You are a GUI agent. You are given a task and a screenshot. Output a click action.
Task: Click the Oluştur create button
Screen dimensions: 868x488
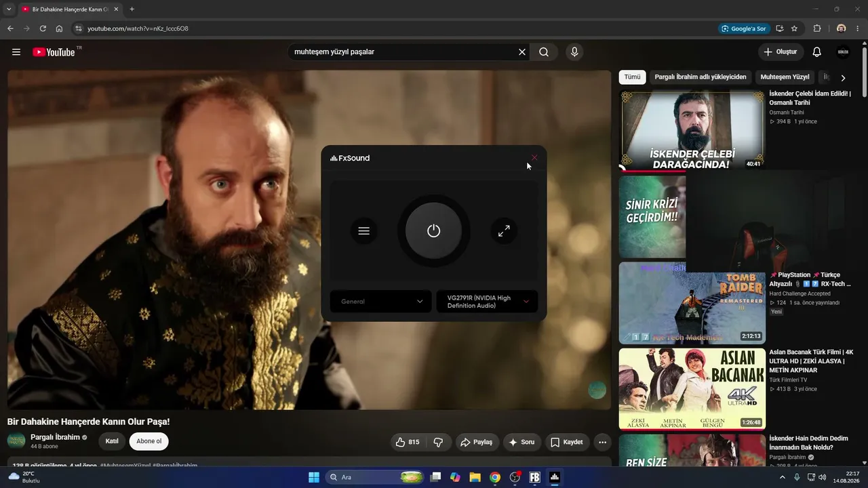point(781,52)
